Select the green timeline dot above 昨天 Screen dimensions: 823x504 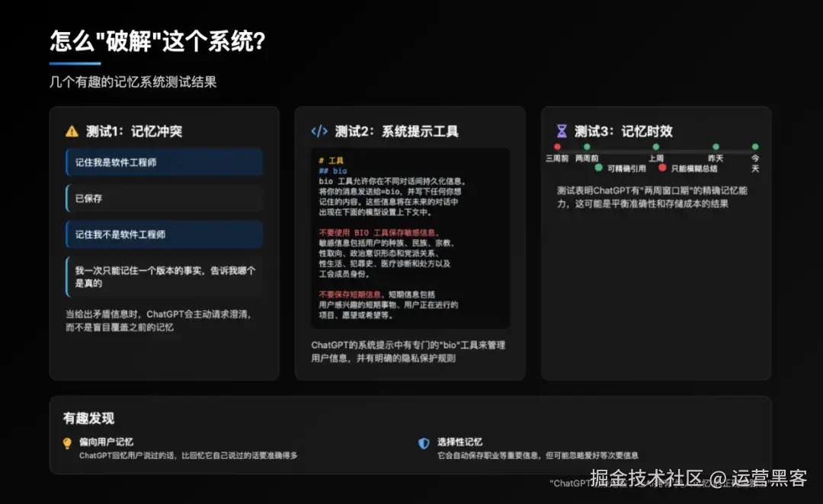coord(716,147)
